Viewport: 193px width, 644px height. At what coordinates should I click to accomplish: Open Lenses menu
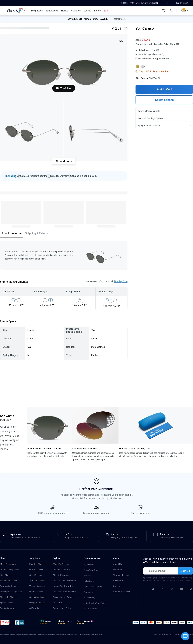pyautogui.click(x=87, y=11)
